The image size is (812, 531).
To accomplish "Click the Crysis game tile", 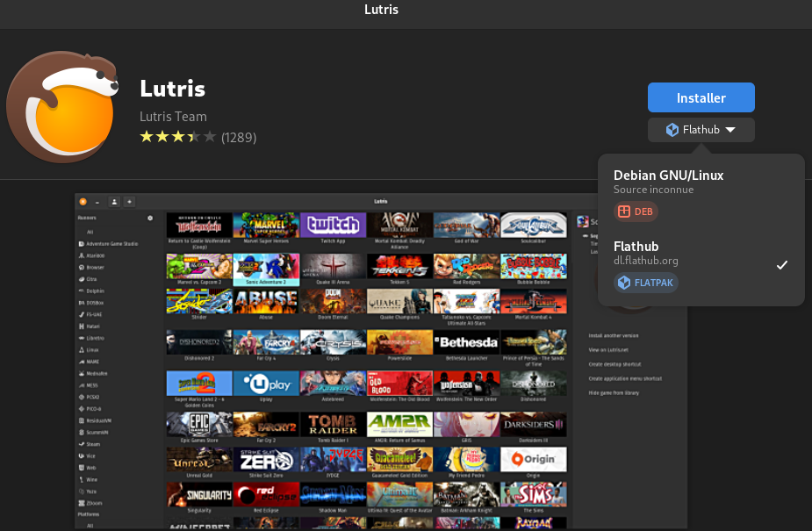I will point(333,346).
